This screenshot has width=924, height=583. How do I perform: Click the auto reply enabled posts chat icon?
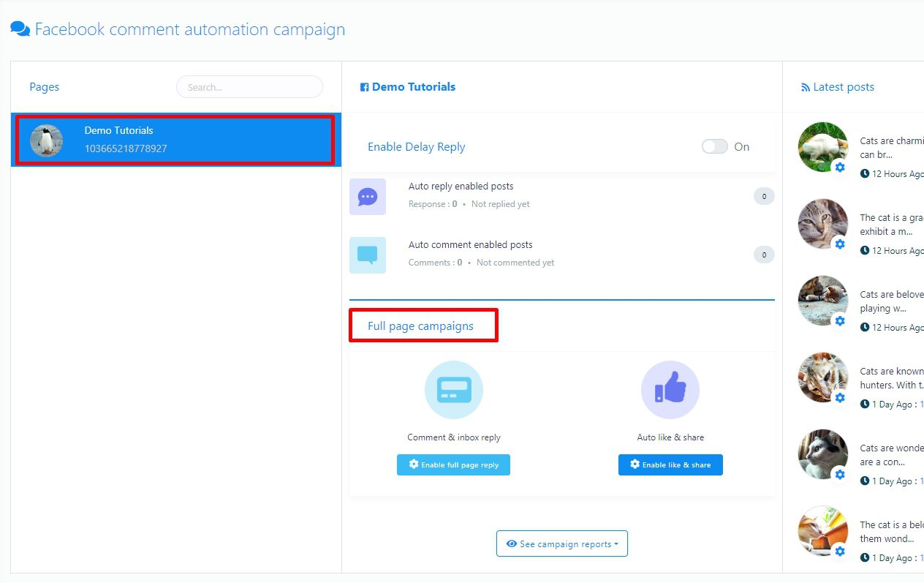pos(367,197)
